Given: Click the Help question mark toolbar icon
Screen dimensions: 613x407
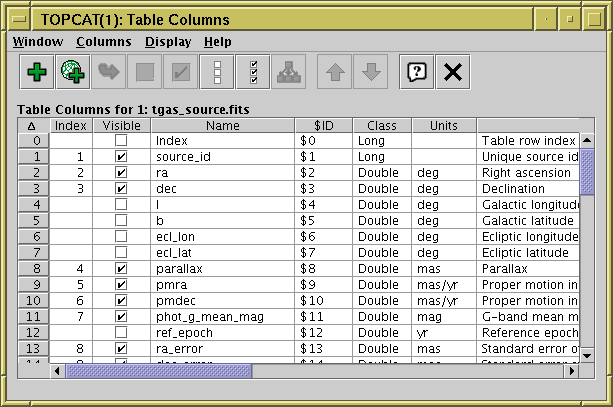Looking at the screenshot, I should coord(415,71).
